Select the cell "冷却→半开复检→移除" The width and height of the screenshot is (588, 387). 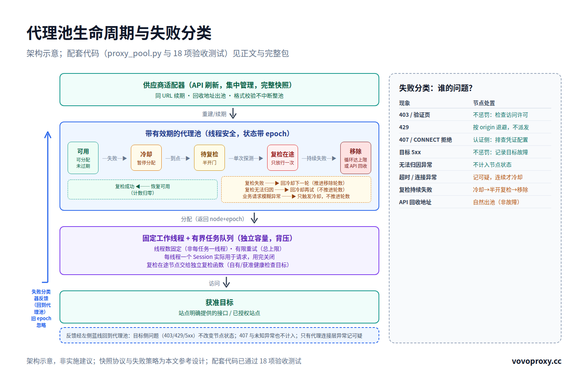click(x=501, y=190)
